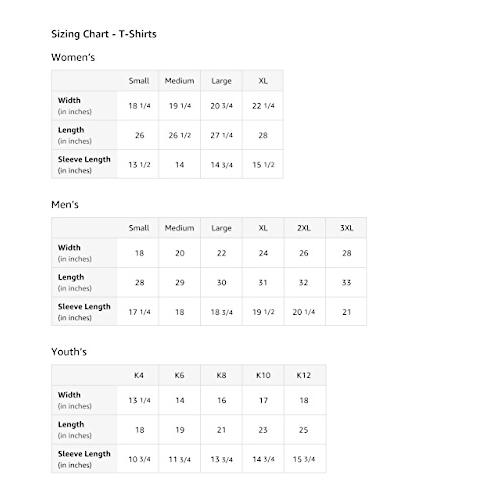Select Women's Small width value 18 1/4
500x500 pixels.
(139, 106)
